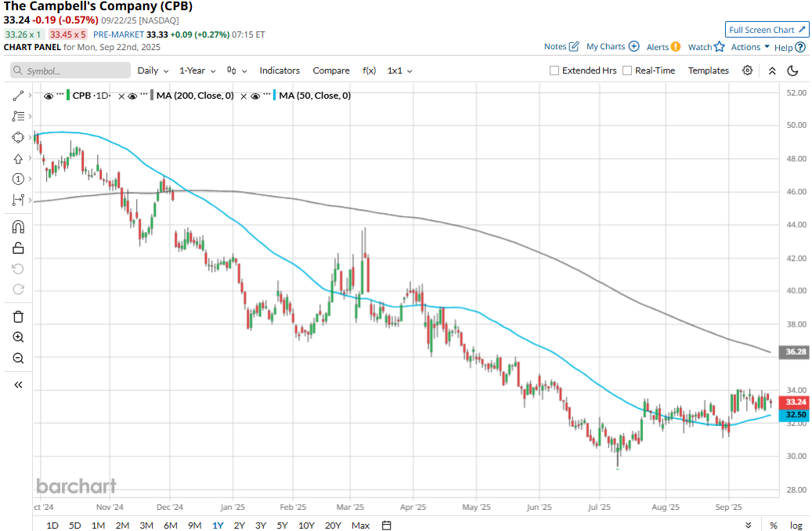Screen dimensions: 812x531
Task: Select the Max time range
Action: pyautogui.click(x=360, y=526)
